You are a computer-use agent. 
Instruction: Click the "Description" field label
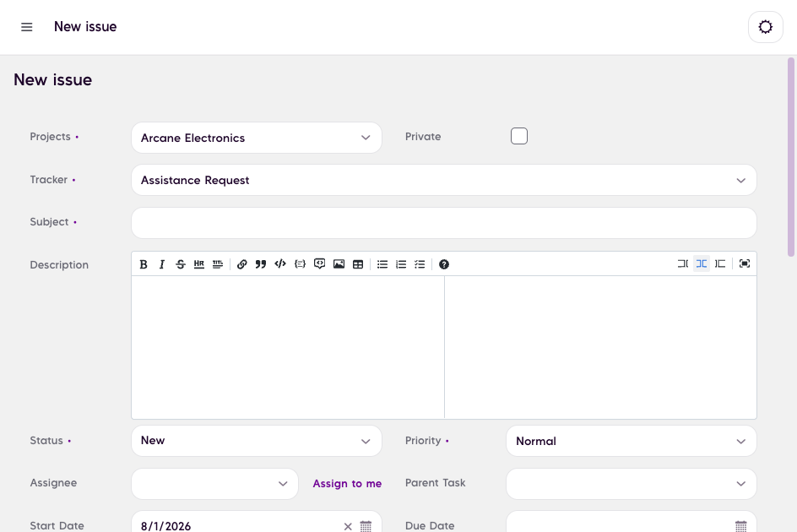click(x=59, y=265)
